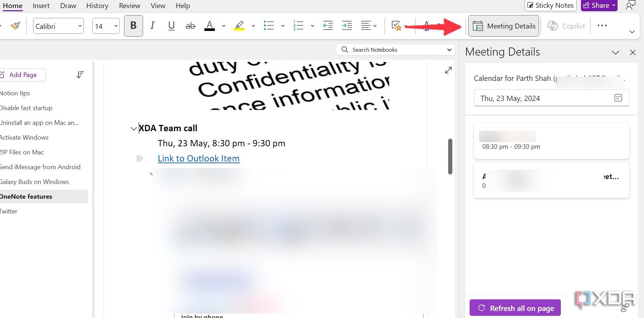Click the feedback icon at bottom right

[x=625, y=308]
